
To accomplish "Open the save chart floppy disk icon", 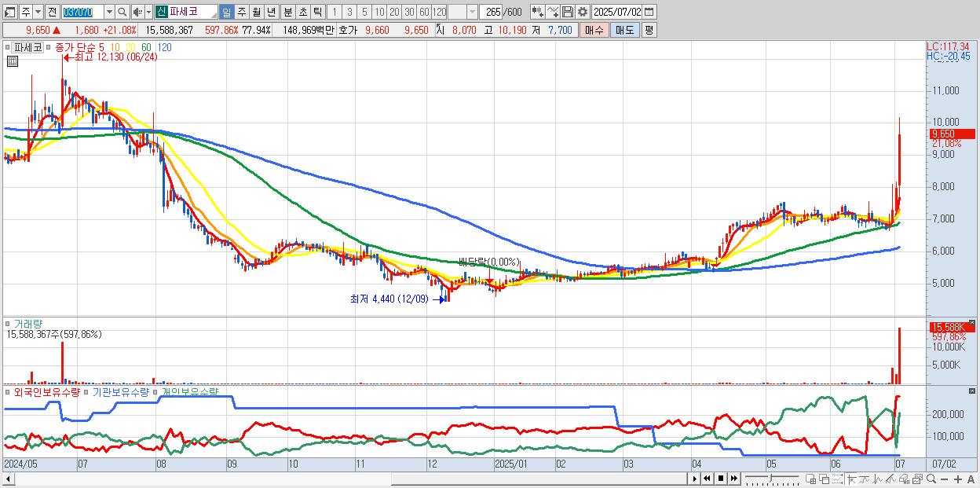I will (568, 12).
